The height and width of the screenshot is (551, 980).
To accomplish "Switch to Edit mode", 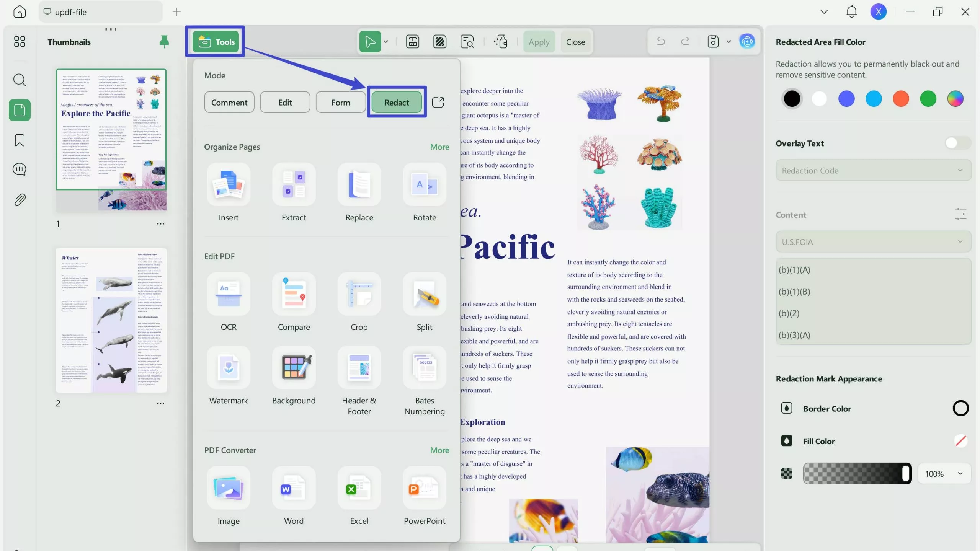I will [285, 103].
